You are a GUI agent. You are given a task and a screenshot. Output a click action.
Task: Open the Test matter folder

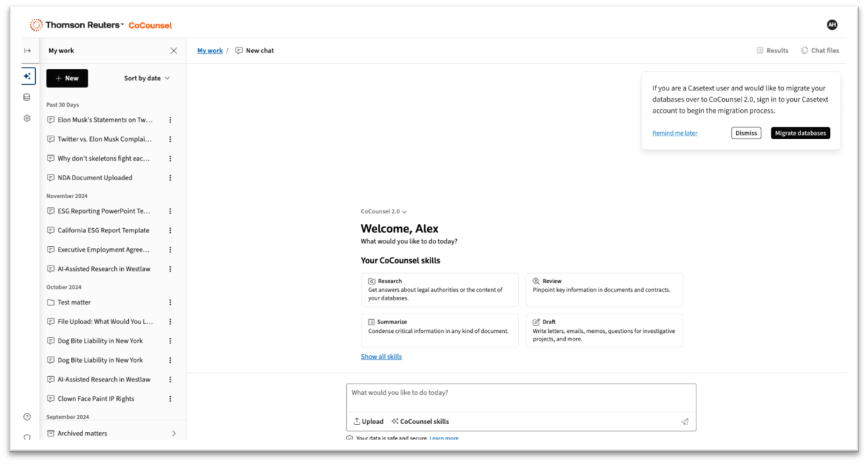pyautogui.click(x=69, y=303)
